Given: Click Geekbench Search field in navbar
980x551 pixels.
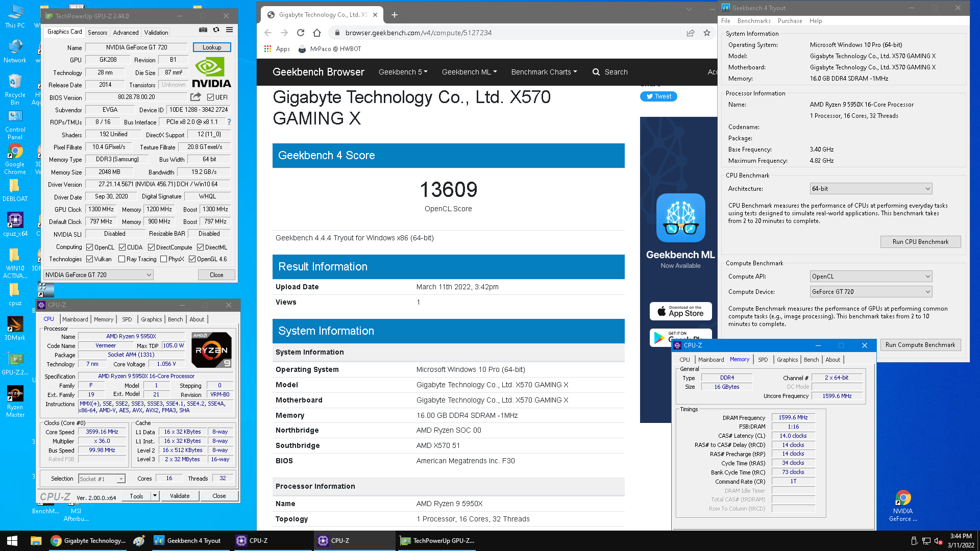Looking at the screenshot, I should click(x=610, y=72).
